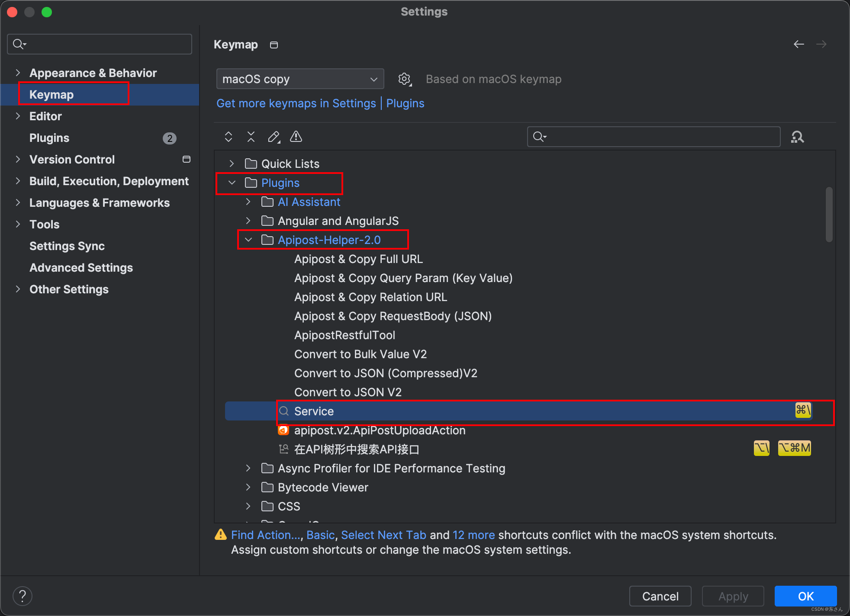This screenshot has height=616, width=850.
Task: Focus the keymap action search field
Action: pos(654,137)
